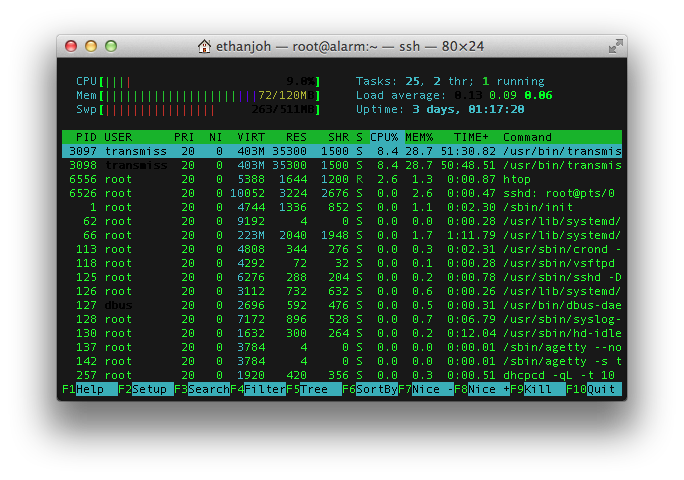This screenshot has height=480, width=684.
Task: Toggle F5 Tree view in footer
Action: point(314,389)
